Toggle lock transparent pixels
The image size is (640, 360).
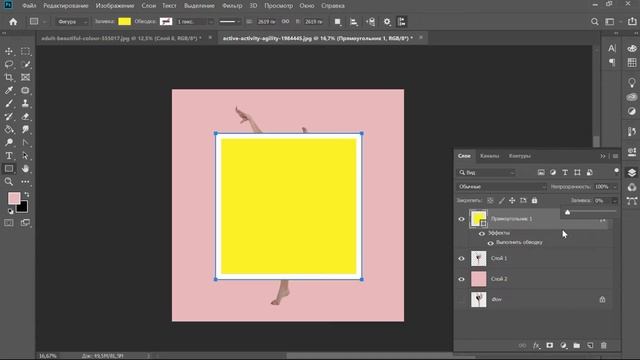[490, 200]
